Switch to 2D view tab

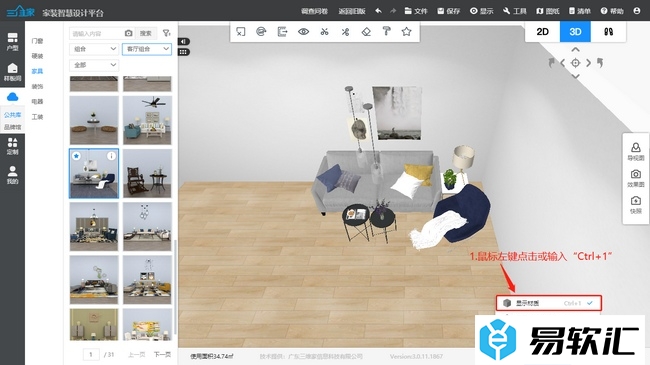[542, 32]
